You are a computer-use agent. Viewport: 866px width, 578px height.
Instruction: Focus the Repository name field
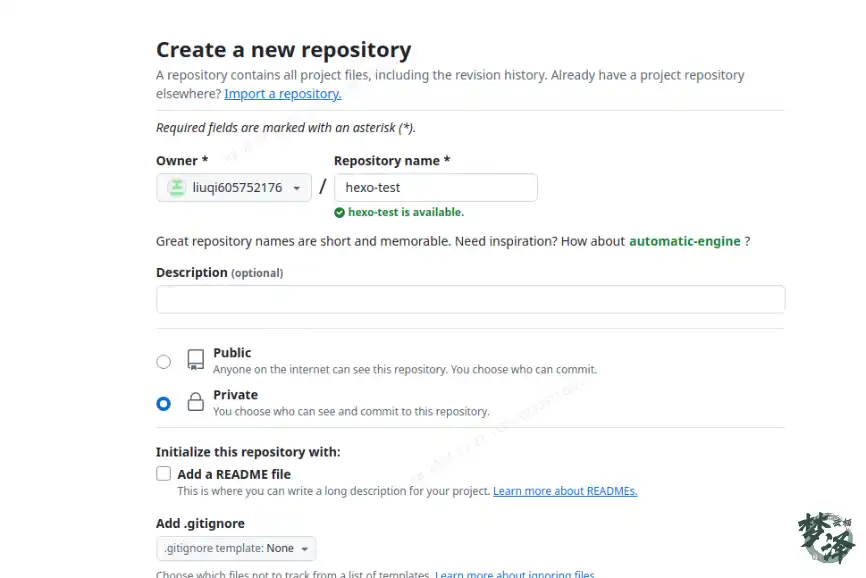[x=436, y=188]
